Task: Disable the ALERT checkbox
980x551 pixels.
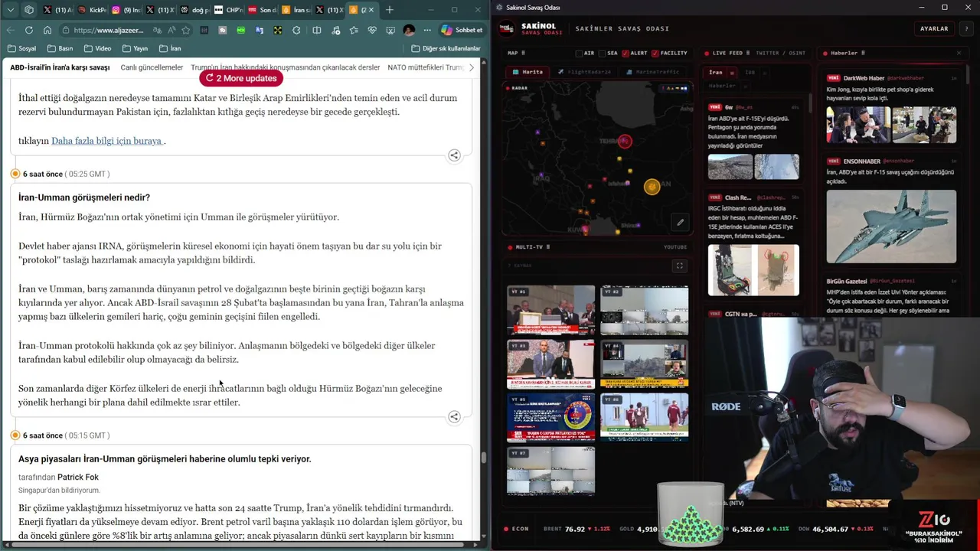Action: click(x=626, y=54)
